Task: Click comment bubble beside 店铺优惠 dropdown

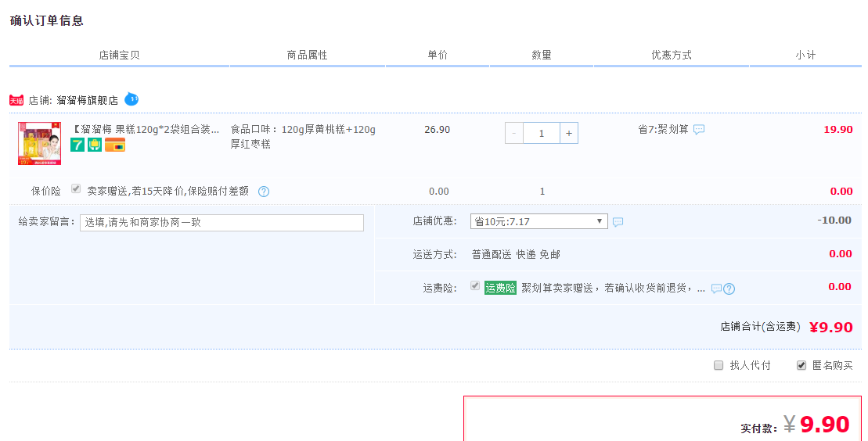Action: click(618, 222)
